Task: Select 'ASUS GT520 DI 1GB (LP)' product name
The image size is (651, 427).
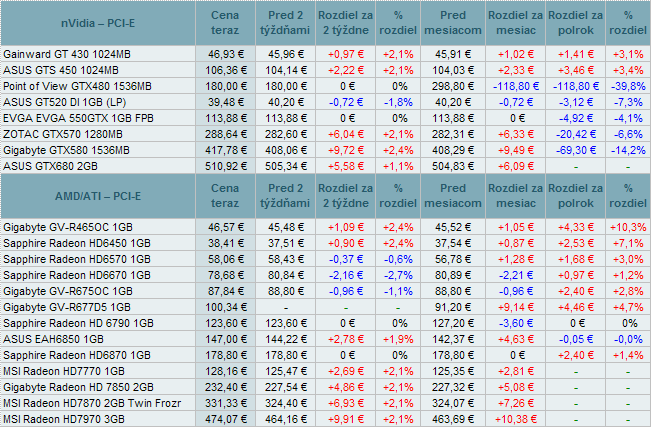Action: (64, 102)
